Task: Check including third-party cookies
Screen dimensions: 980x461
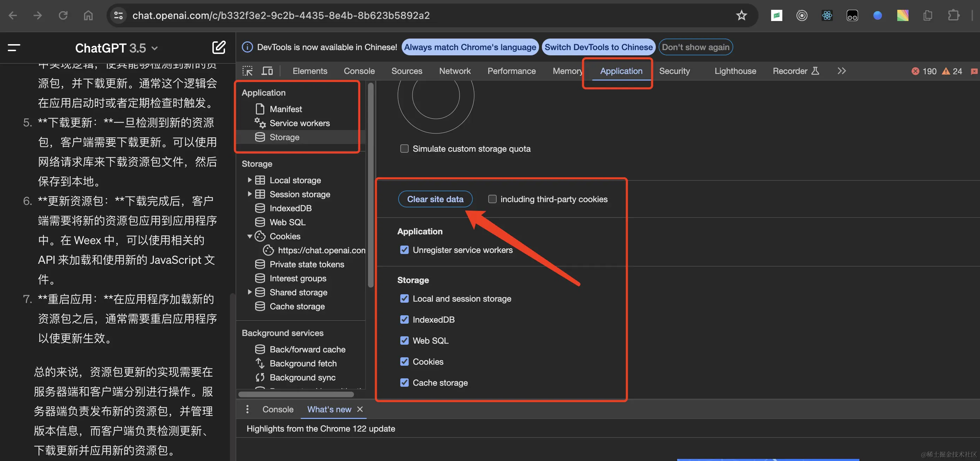Action: coord(492,199)
